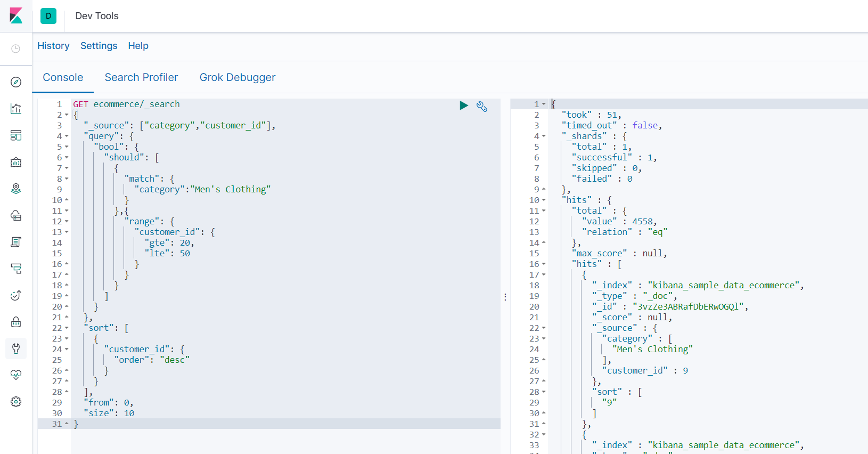Collapse the "sort" fold at editor line 22
Screen dimensions: 868x454
click(x=67, y=328)
